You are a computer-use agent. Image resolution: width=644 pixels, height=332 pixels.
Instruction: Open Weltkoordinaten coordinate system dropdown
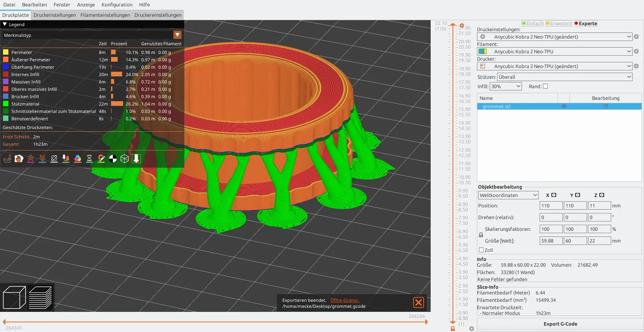tap(508, 195)
